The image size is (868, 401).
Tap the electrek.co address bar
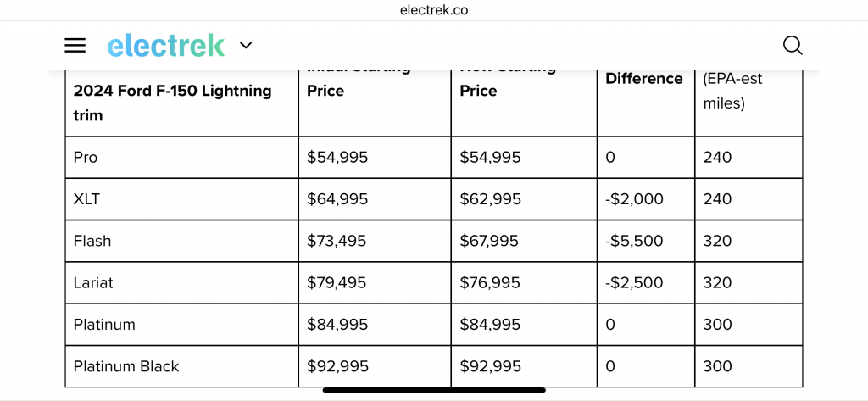tap(434, 10)
